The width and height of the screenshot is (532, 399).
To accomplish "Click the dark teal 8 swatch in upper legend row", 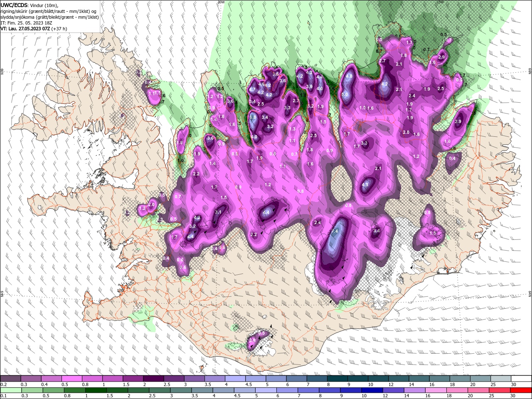I will 337,379.
